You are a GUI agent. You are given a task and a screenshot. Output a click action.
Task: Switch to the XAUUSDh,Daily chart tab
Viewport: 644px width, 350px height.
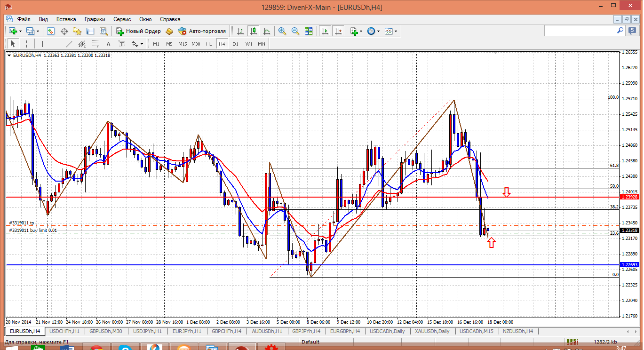432,331
